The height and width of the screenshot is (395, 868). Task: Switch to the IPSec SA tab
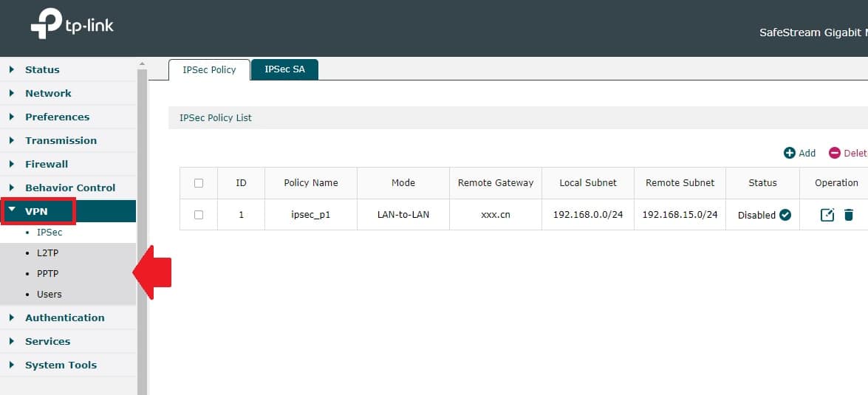coord(284,69)
